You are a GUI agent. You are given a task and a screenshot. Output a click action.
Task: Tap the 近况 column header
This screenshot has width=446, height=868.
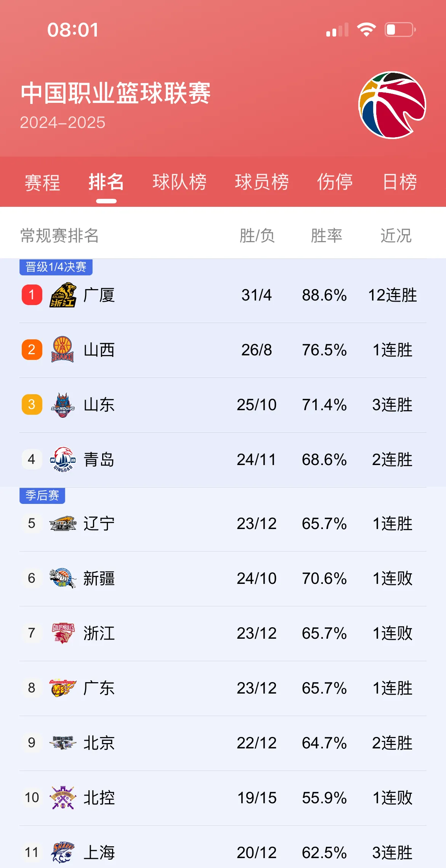[x=396, y=235]
